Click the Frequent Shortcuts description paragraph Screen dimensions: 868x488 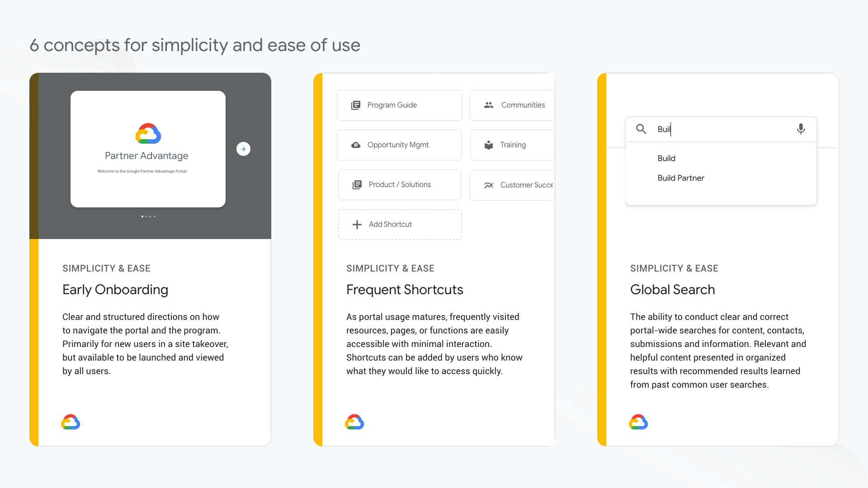pyautogui.click(x=434, y=344)
